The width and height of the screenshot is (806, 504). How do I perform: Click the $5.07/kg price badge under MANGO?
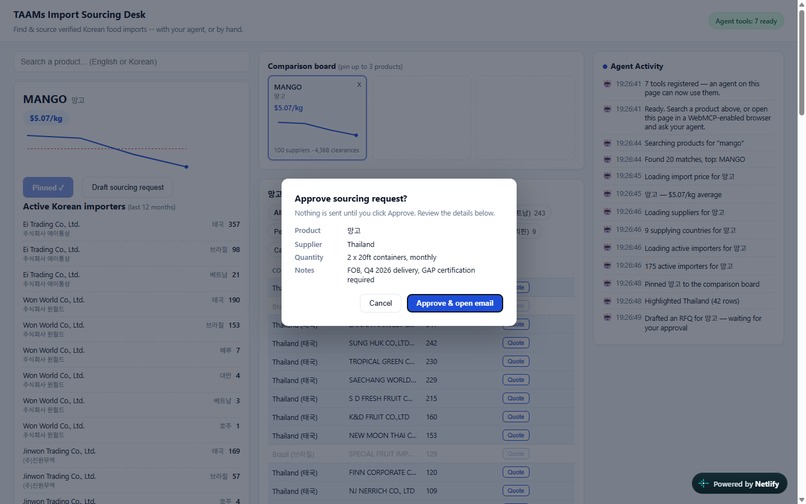46,118
